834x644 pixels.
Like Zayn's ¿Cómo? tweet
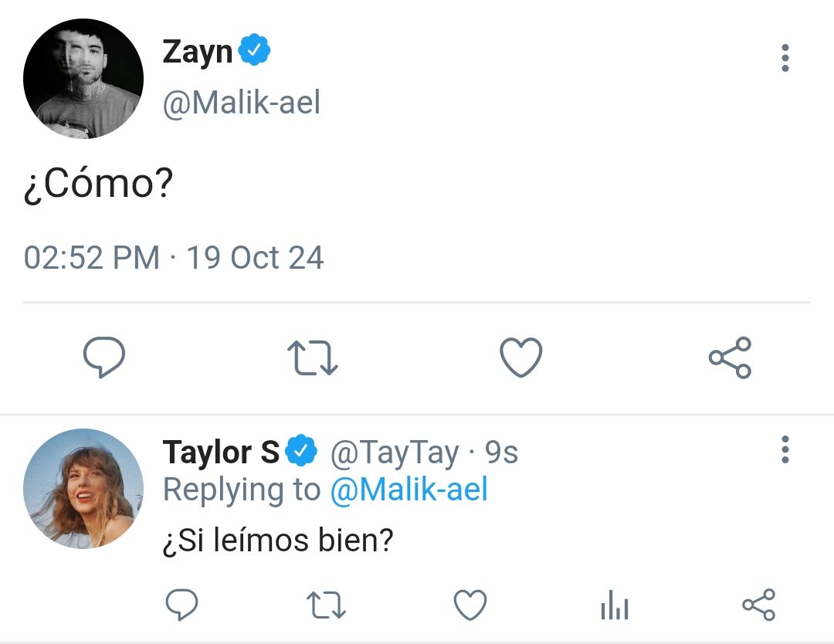[x=521, y=358]
